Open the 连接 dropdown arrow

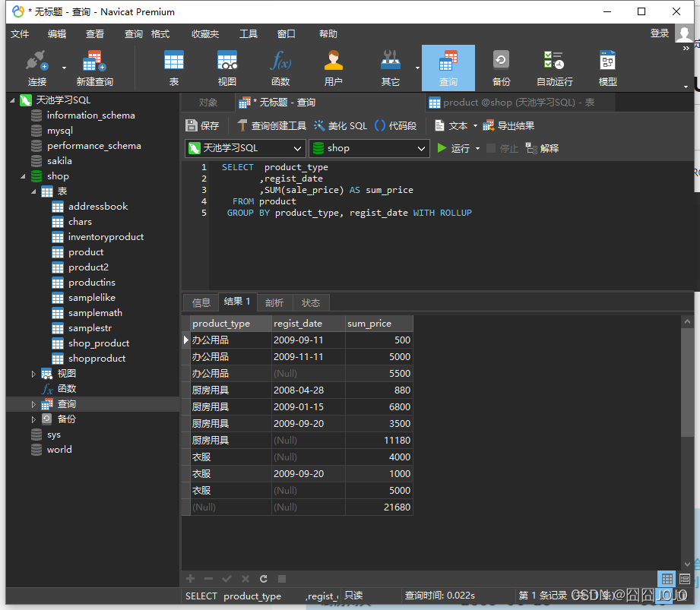[64, 68]
